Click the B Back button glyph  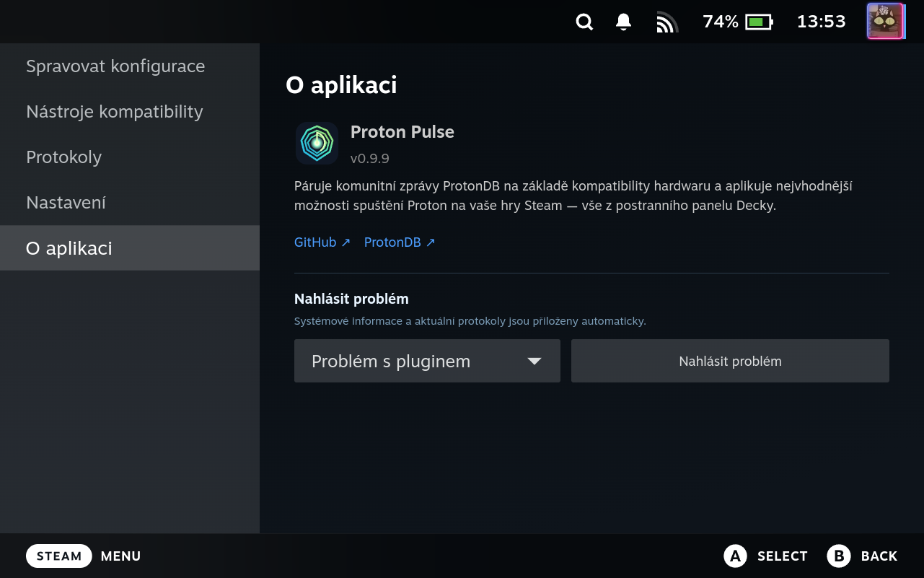839,556
